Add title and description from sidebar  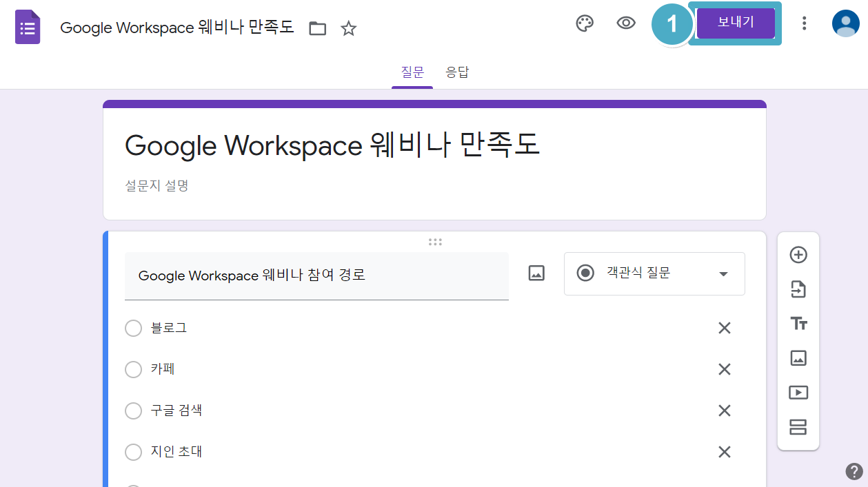[798, 324]
